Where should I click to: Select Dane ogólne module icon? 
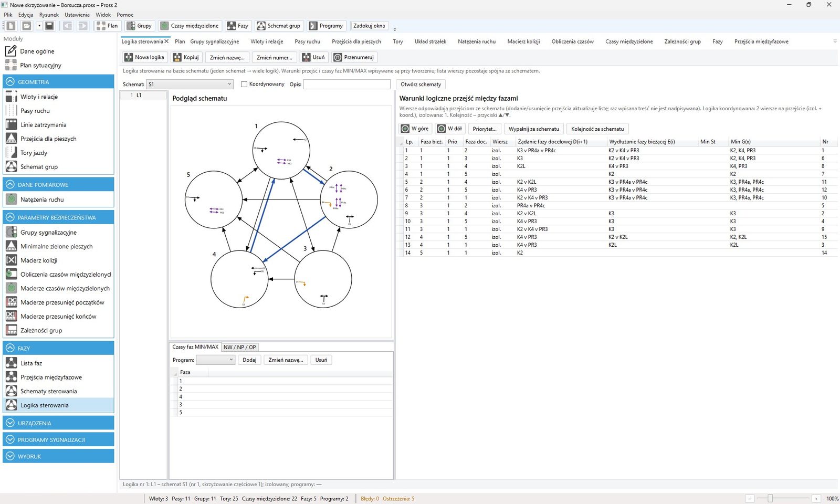click(11, 51)
